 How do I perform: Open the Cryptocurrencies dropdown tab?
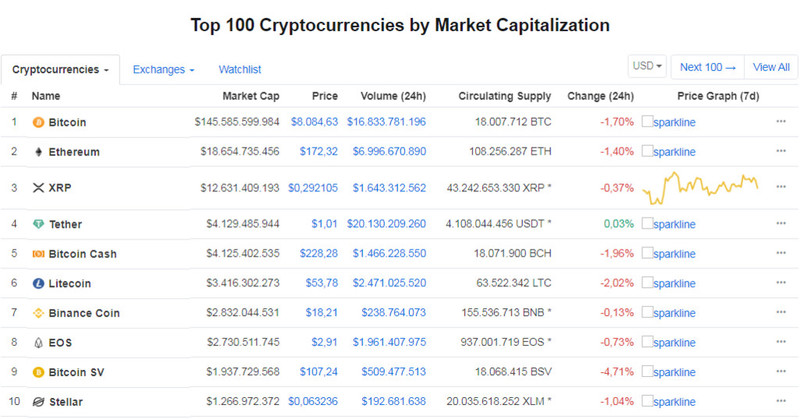(60, 69)
